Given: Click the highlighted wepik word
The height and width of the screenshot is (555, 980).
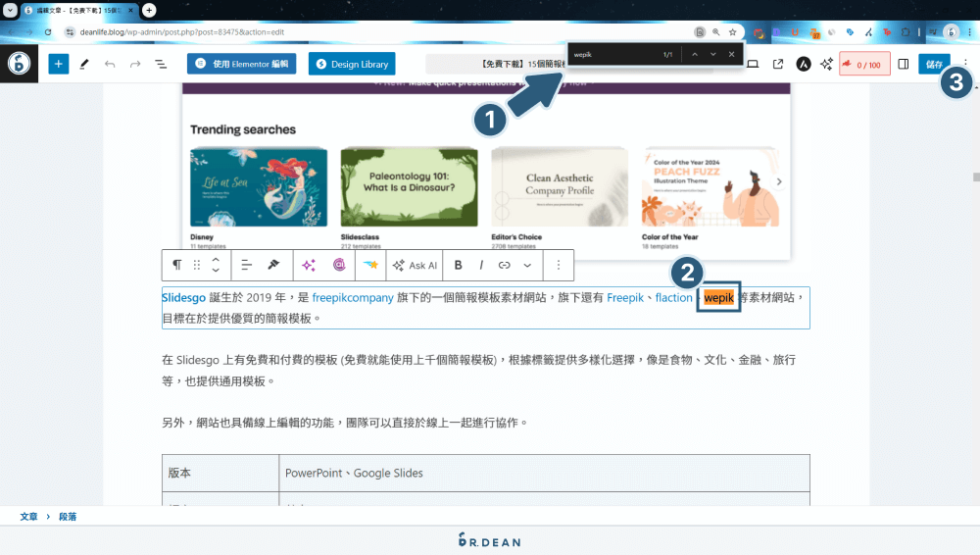Looking at the screenshot, I should (x=718, y=298).
